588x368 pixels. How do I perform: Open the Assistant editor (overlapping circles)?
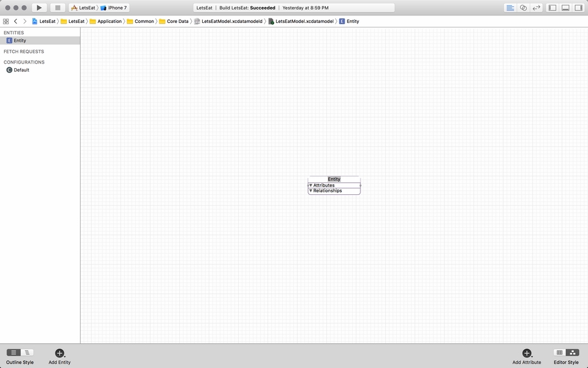(x=523, y=8)
